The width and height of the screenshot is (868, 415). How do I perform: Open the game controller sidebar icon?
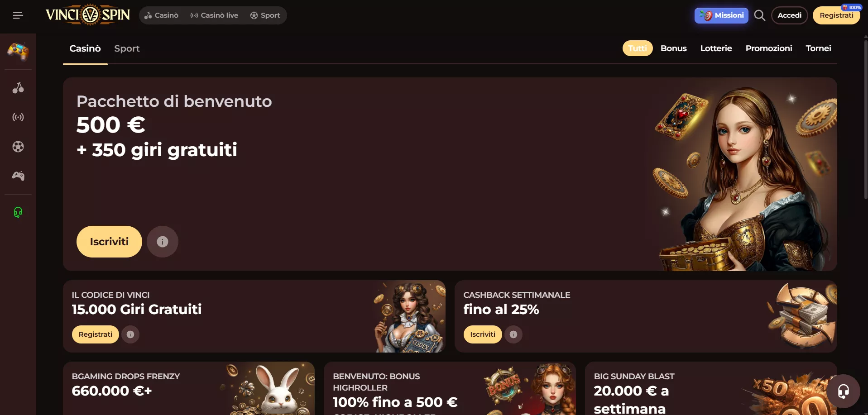18,176
